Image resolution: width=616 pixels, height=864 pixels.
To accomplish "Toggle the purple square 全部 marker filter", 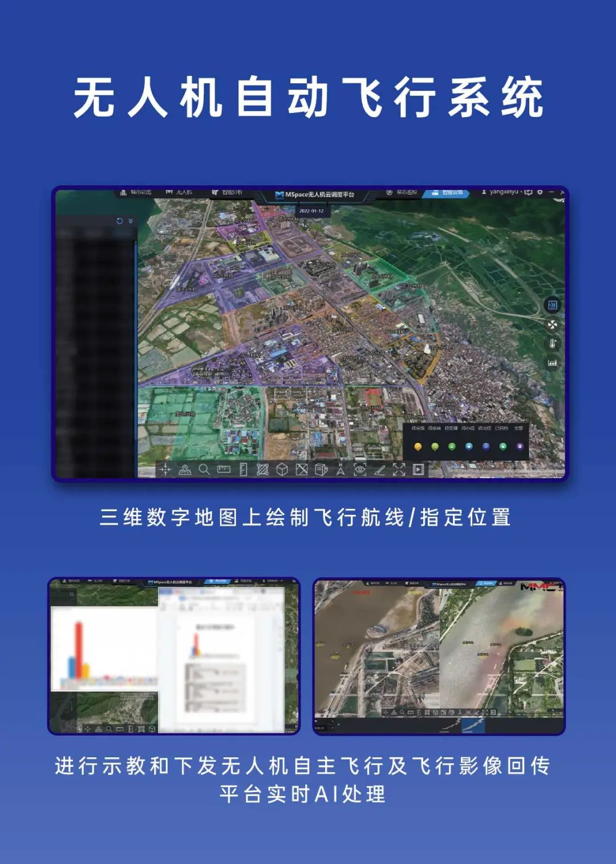I will (x=520, y=447).
